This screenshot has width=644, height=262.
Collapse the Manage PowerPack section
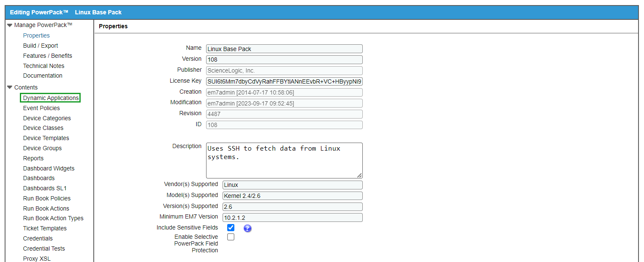(9, 25)
